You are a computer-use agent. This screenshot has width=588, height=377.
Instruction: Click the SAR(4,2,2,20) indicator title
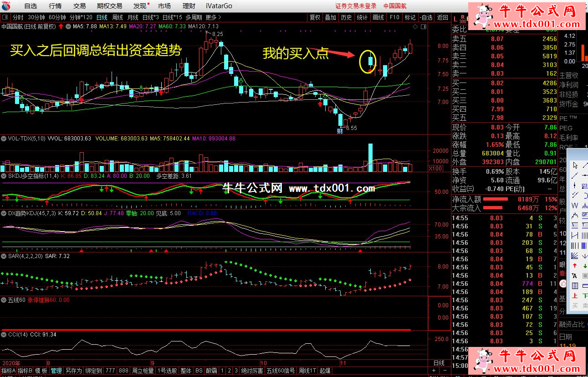pyautogui.click(x=26, y=256)
